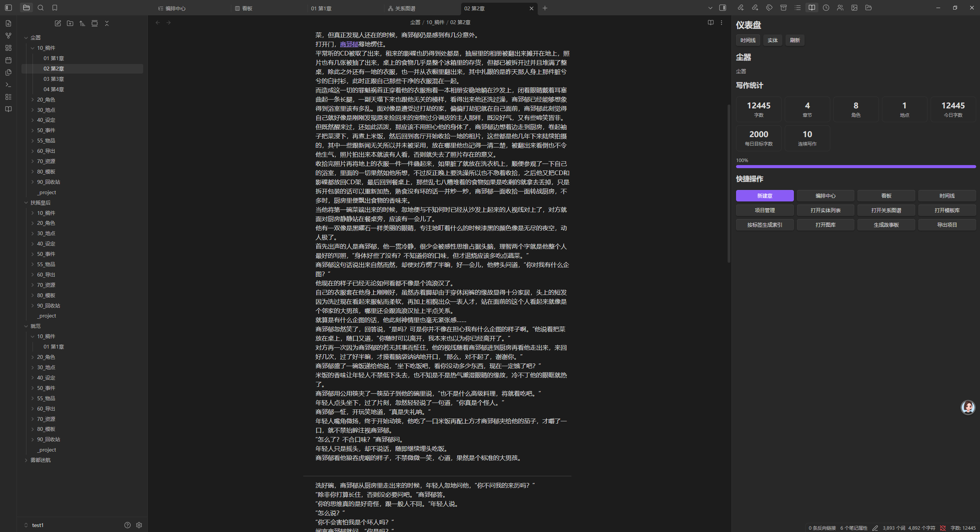
Task: Toggle the left sidebar panel
Action: [8, 8]
